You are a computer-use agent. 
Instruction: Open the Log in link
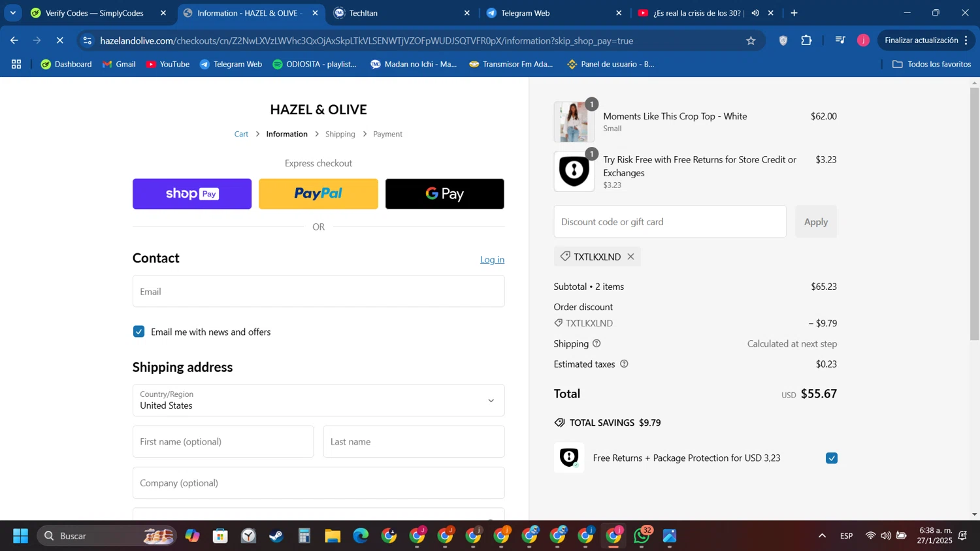[x=492, y=259]
